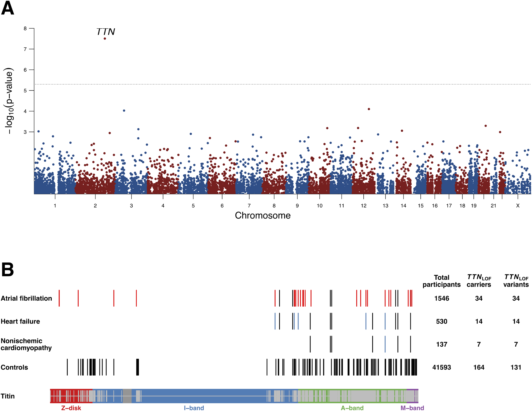Click the 'Total participants' column header
The height and width of the screenshot is (411, 532).
pyautogui.click(x=442, y=281)
